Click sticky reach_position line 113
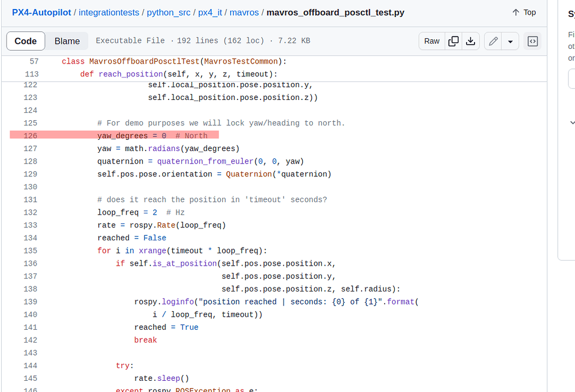 179,74
